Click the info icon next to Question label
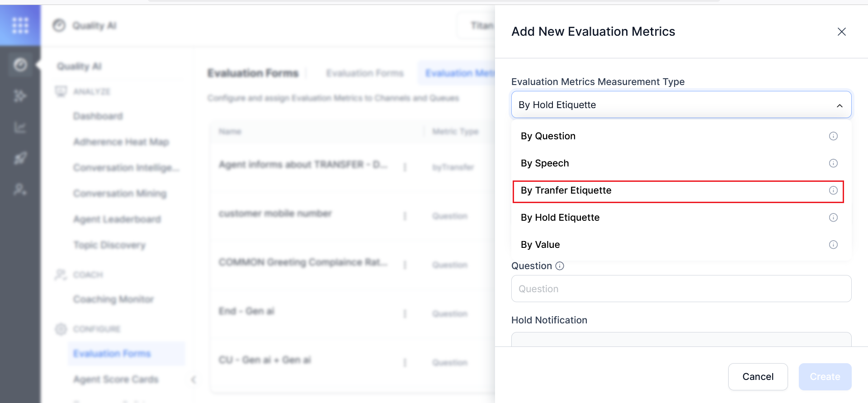The height and width of the screenshot is (403, 868). [x=560, y=266]
